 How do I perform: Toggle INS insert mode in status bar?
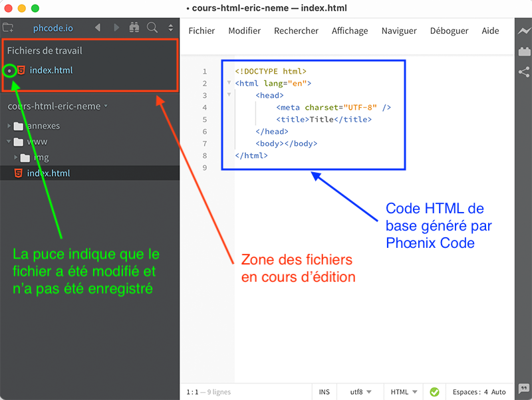[324, 392]
